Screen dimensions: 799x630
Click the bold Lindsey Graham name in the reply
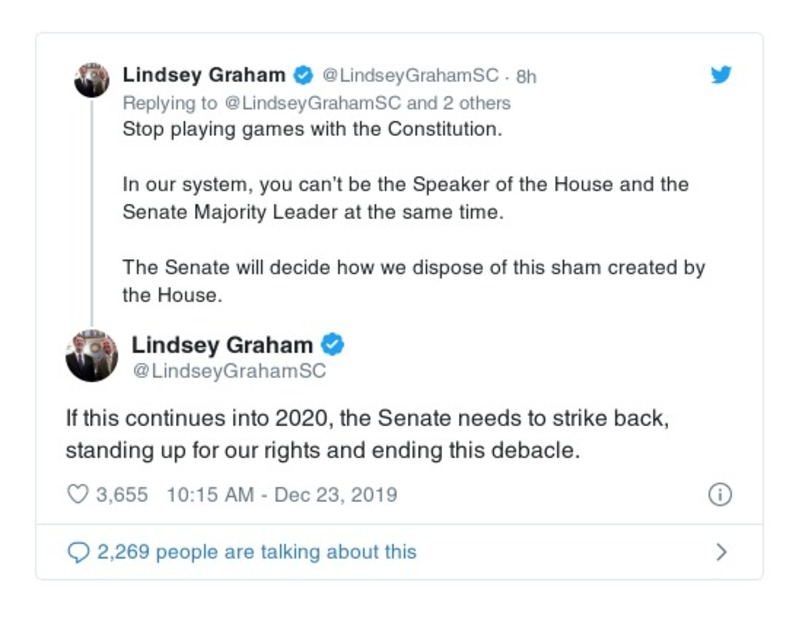pos(205,75)
